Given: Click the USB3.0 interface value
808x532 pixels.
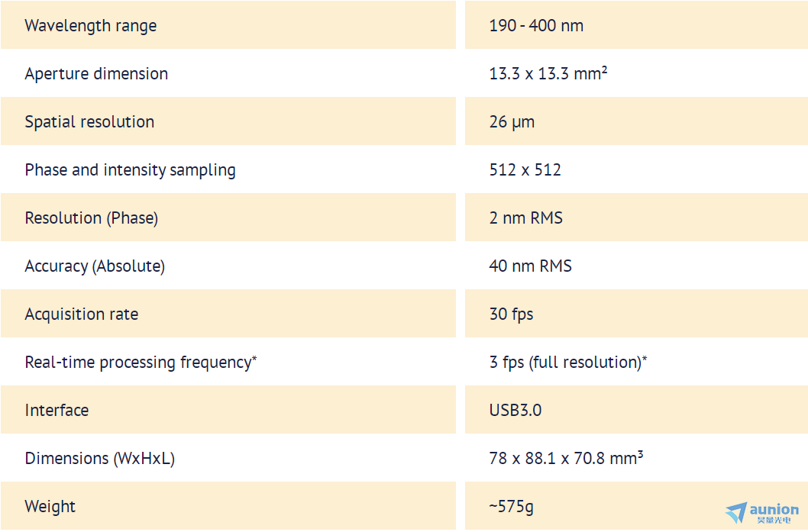Looking at the screenshot, I should point(516,411).
